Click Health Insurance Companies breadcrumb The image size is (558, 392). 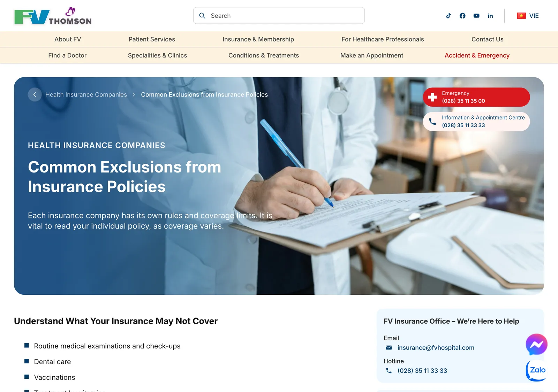tap(86, 94)
